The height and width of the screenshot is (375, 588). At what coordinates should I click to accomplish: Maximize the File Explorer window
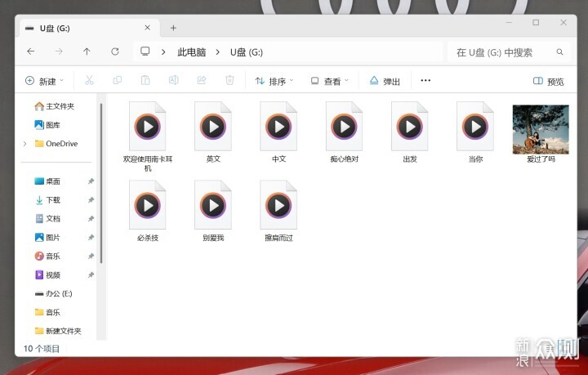[x=536, y=23]
